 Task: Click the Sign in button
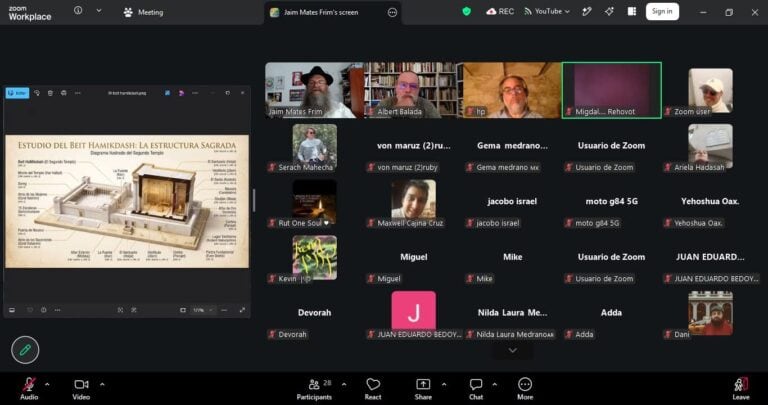662,11
